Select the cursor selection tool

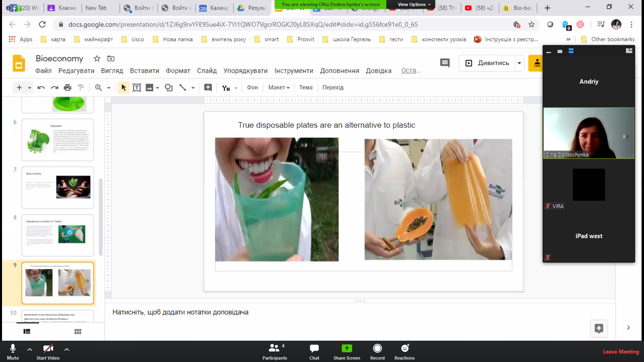click(x=124, y=87)
